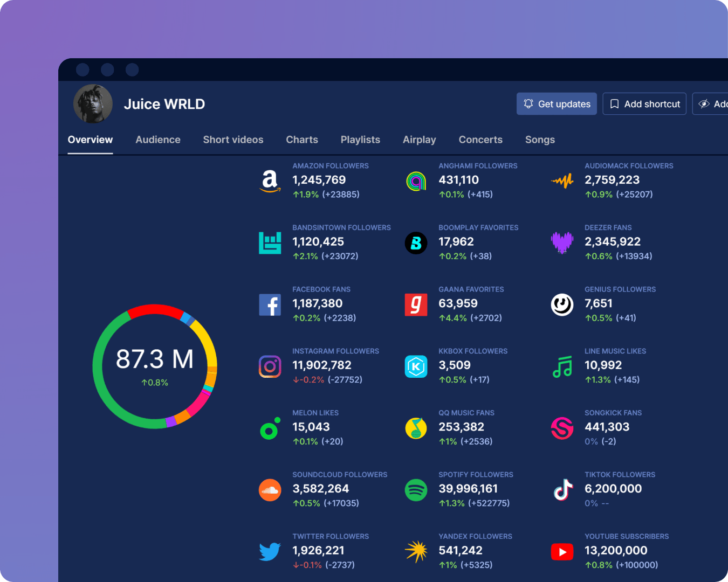This screenshot has height=582, width=728.
Task: Click the Songkick Fans label
Action: pyautogui.click(x=613, y=413)
